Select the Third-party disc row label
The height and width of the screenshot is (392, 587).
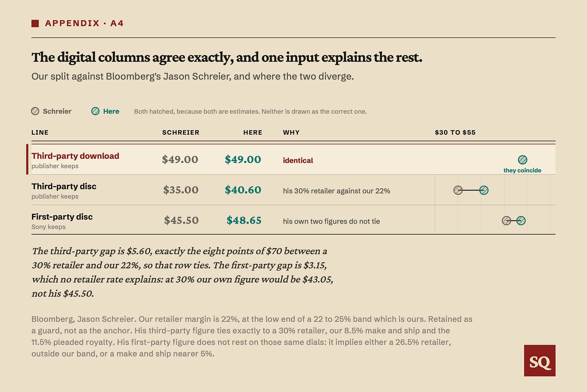coord(64,186)
